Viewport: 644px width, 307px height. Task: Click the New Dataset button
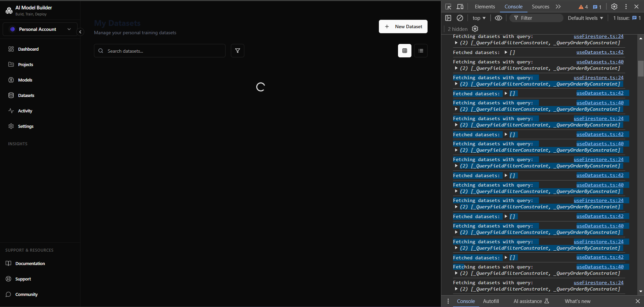(x=403, y=26)
